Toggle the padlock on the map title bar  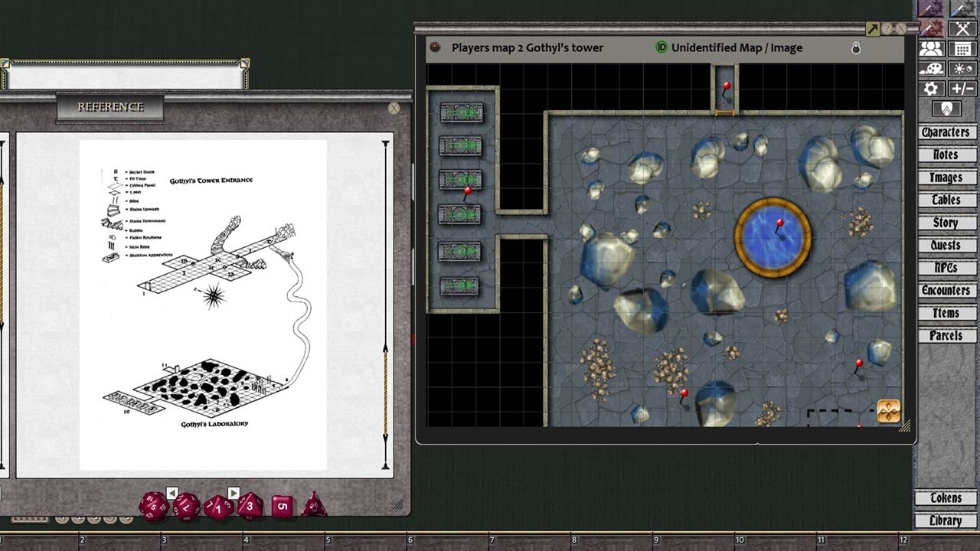click(x=857, y=47)
